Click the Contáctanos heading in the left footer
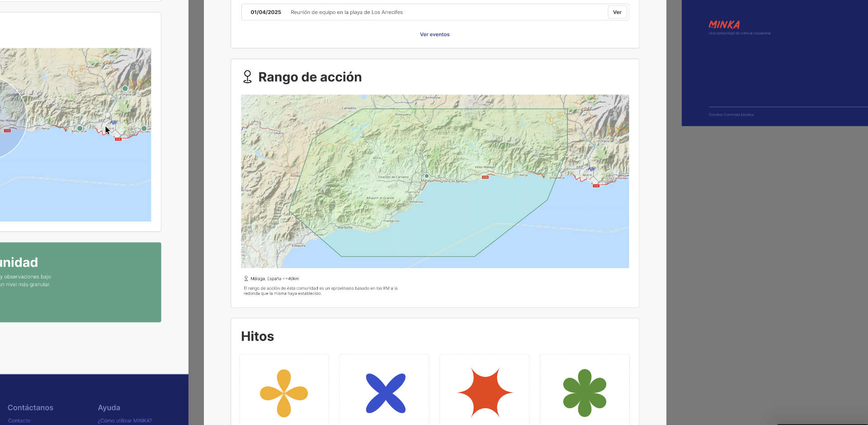 click(x=30, y=408)
